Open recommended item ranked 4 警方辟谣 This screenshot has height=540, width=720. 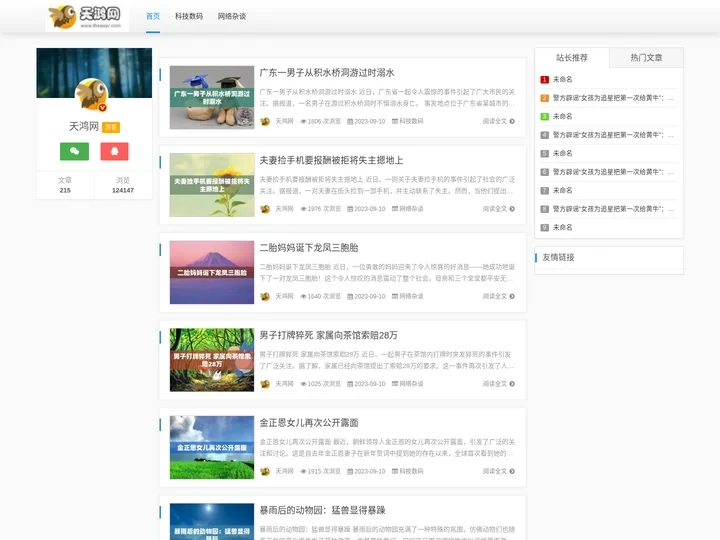[x=613, y=135]
